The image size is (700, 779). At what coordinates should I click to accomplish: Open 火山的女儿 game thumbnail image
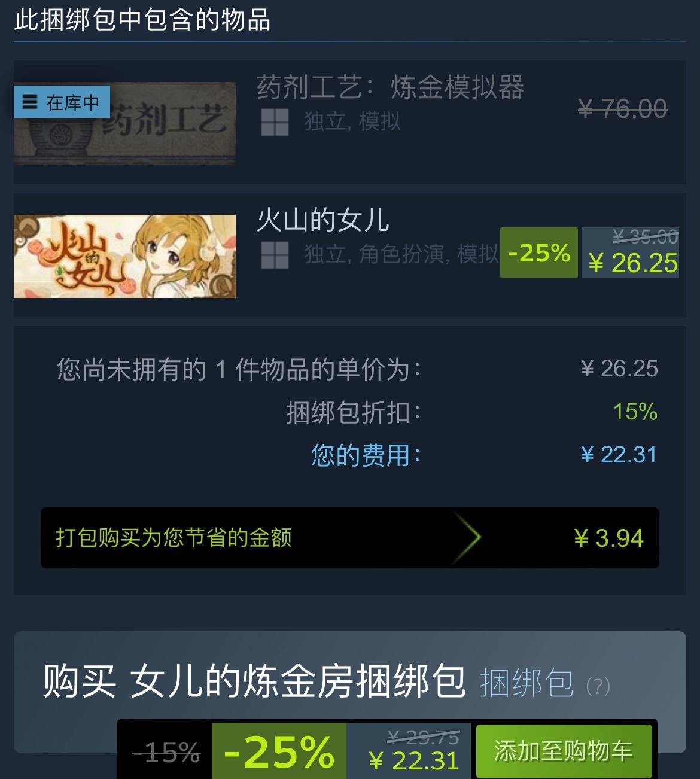click(124, 256)
